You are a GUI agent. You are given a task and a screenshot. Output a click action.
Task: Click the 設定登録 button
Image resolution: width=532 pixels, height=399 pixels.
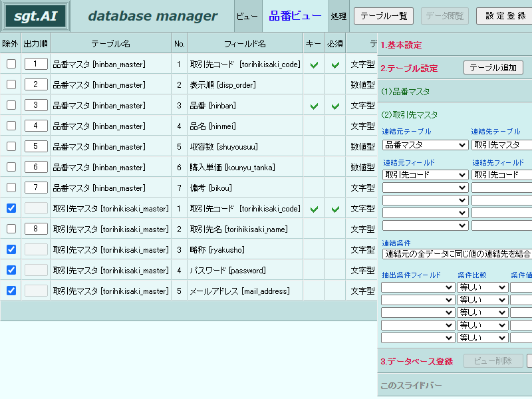(504, 16)
